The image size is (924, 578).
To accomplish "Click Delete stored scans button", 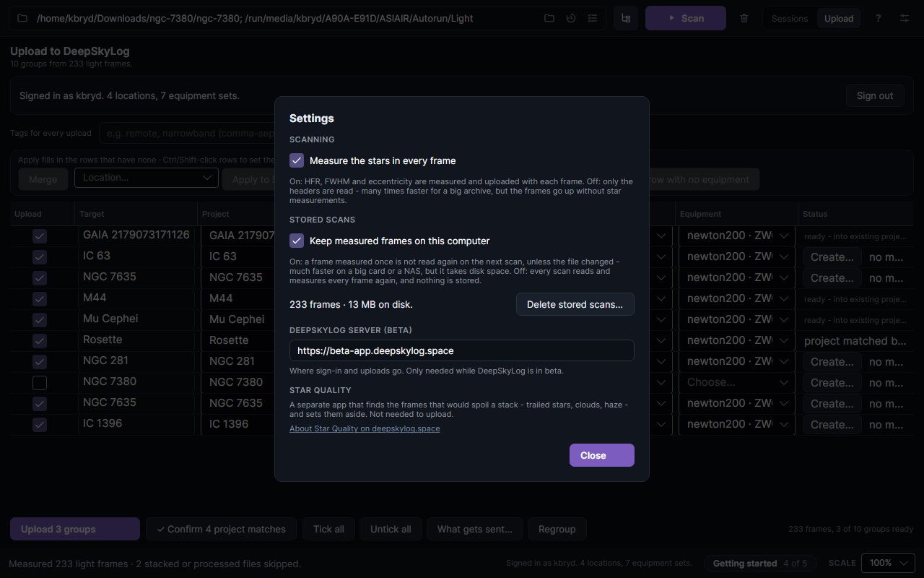I will tap(575, 304).
